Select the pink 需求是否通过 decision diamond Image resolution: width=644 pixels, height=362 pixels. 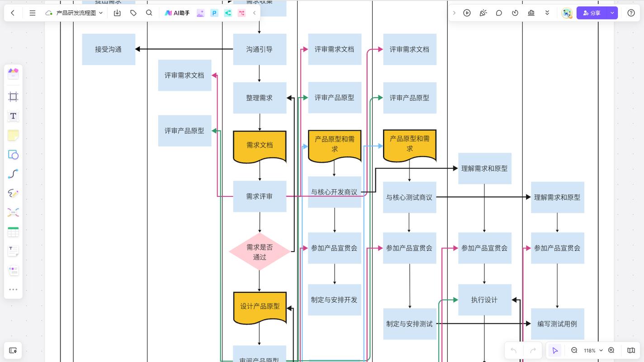260,252
